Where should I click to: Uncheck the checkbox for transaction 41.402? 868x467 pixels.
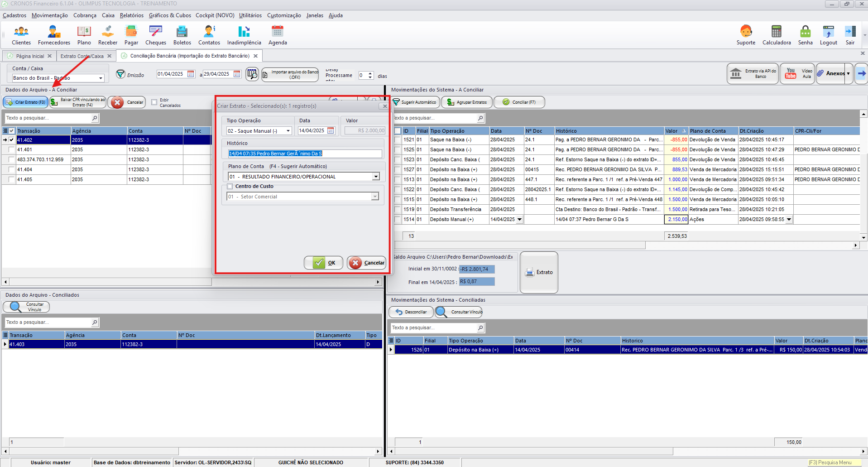(x=12, y=140)
